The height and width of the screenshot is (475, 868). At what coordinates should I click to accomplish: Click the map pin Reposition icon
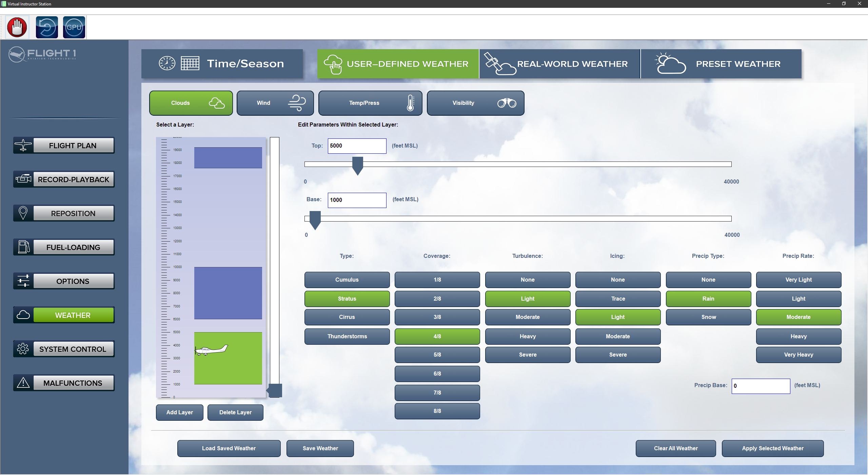23,213
